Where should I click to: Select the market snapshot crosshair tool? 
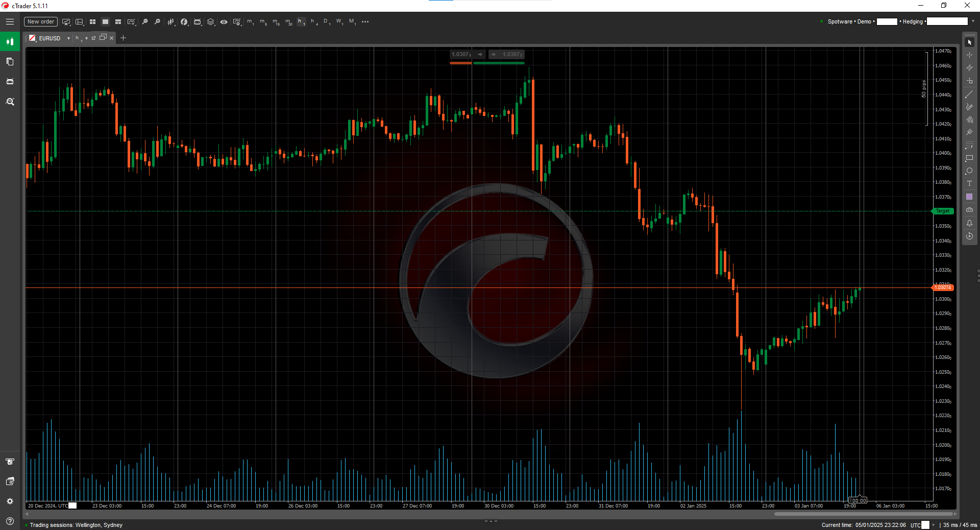pyautogui.click(x=969, y=68)
